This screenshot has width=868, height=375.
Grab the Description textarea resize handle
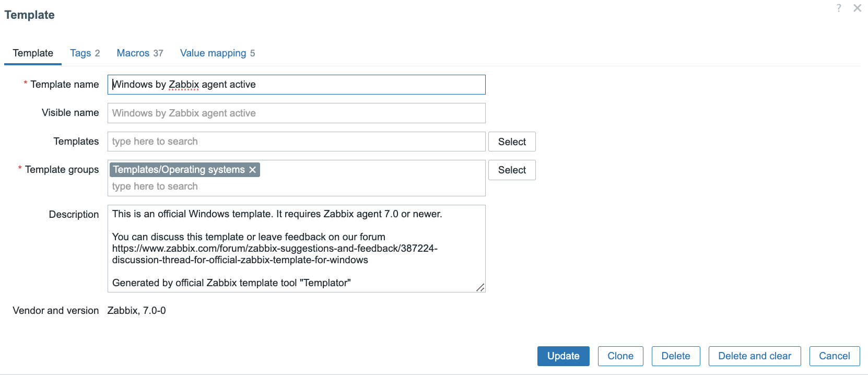click(480, 287)
